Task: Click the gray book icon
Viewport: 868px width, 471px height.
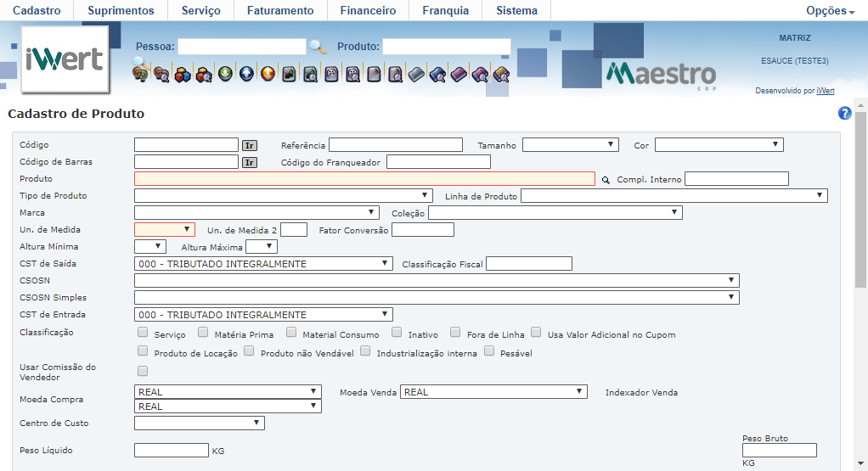Action: click(x=416, y=74)
